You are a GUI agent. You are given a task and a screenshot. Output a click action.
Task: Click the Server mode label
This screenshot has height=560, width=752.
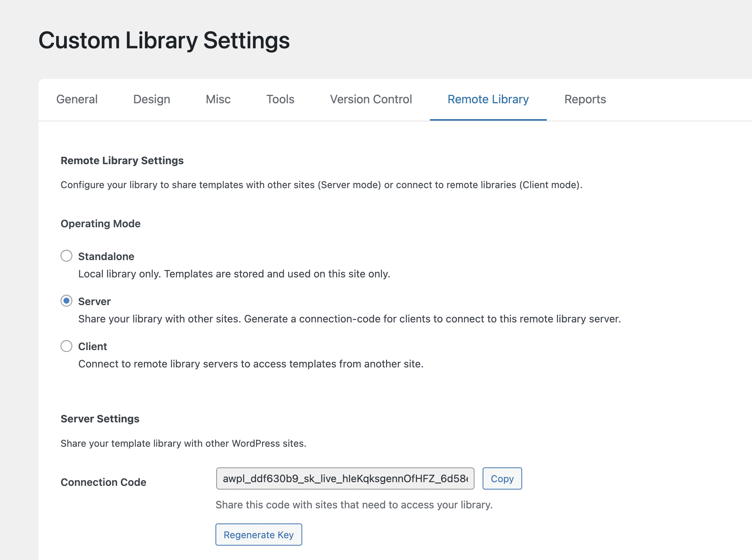(x=94, y=301)
